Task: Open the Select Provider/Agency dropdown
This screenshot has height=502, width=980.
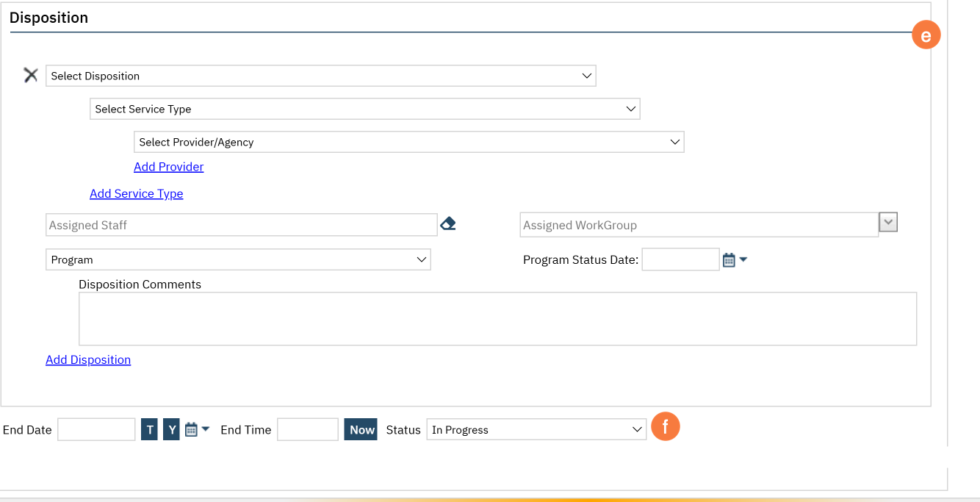Action: pos(408,142)
